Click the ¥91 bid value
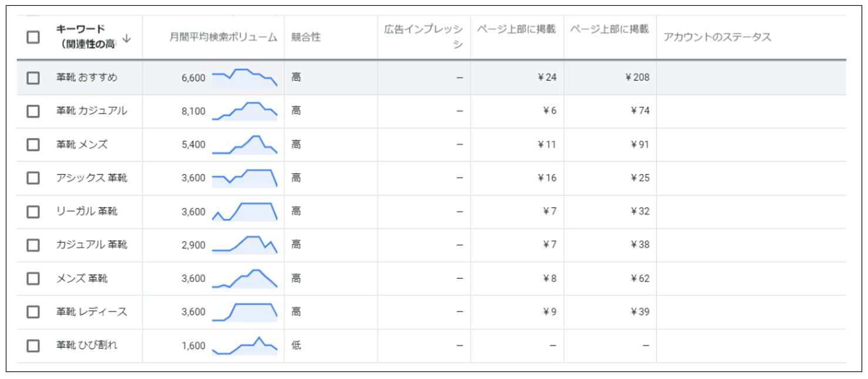The width and height of the screenshot is (868, 379). click(640, 145)
